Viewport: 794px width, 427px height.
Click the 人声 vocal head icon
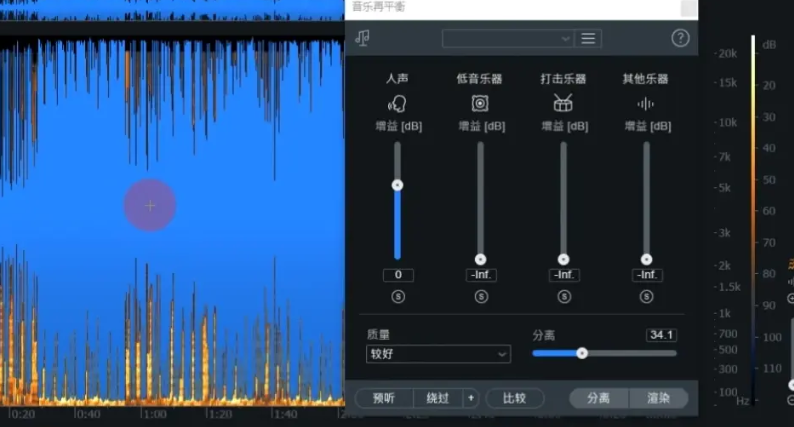398,104
